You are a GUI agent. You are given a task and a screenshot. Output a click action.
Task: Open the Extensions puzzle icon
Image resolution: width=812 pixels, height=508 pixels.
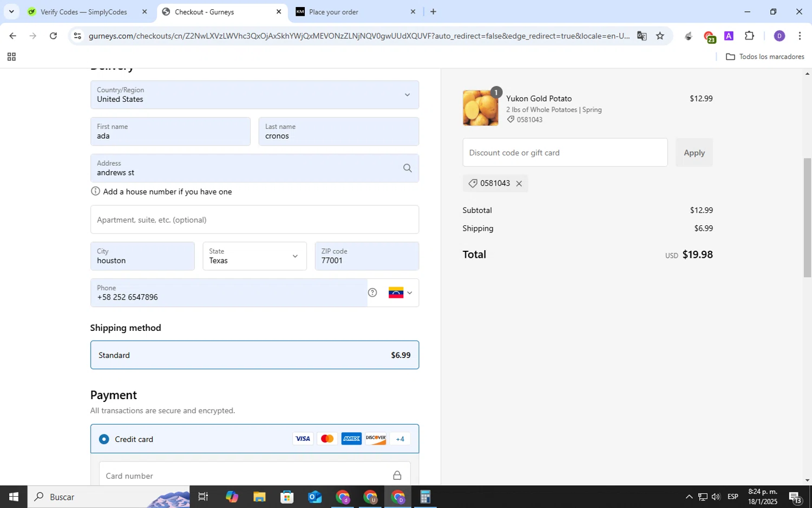(749, 36)
